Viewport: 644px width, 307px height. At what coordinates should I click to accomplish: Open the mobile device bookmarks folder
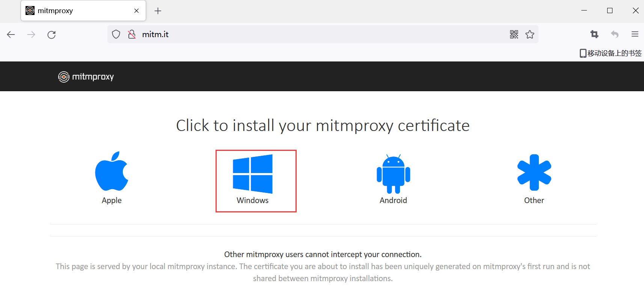pos(611,53)
